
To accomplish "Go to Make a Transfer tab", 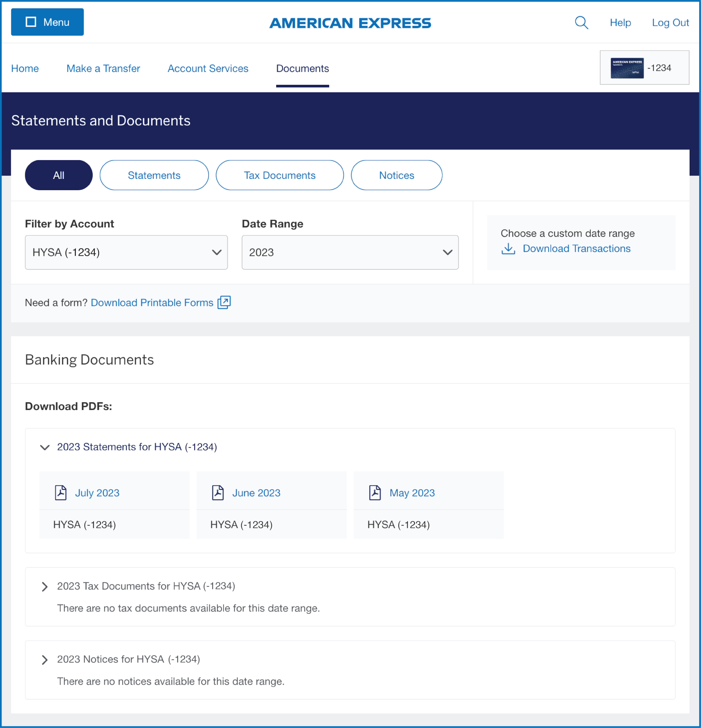I will [103, 68].
